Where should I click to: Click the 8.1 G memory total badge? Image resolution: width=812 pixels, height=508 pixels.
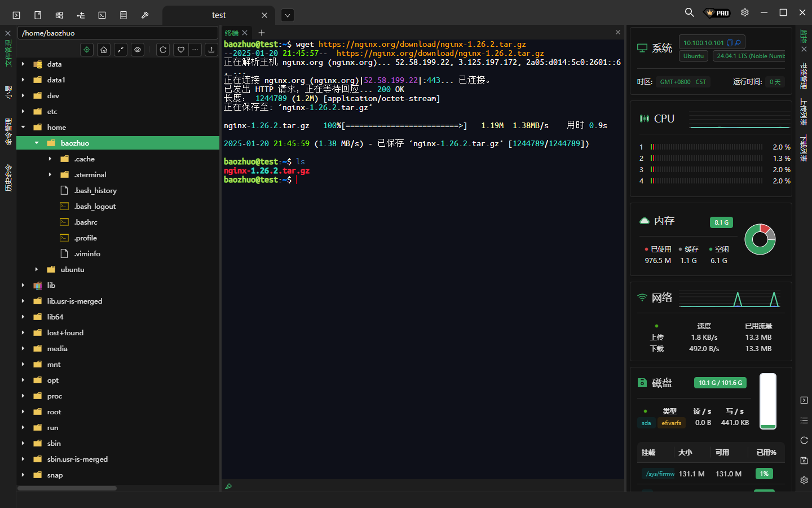[722, 222]
